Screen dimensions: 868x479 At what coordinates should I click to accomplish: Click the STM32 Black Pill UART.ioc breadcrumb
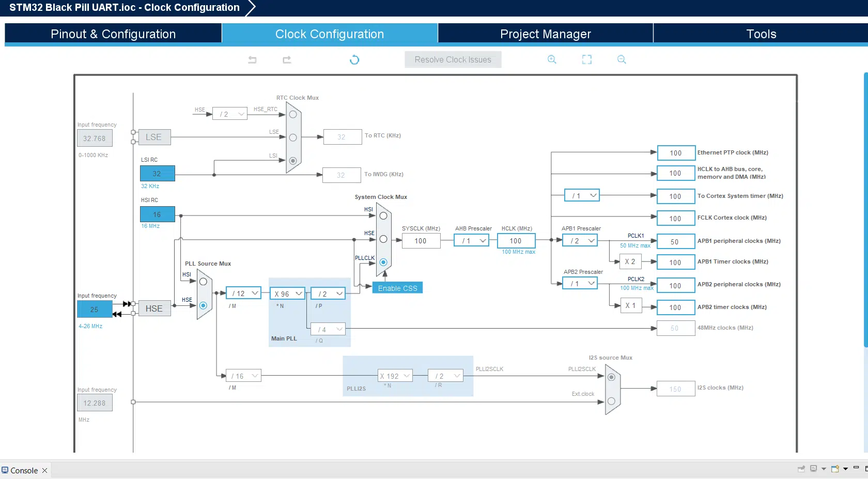point(125,8)
